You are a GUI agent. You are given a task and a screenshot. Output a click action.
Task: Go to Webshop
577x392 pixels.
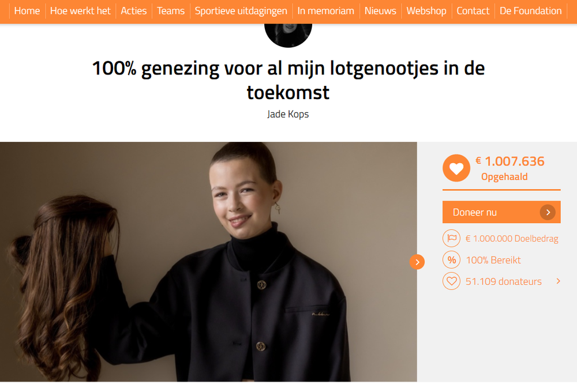coord(426,11)
